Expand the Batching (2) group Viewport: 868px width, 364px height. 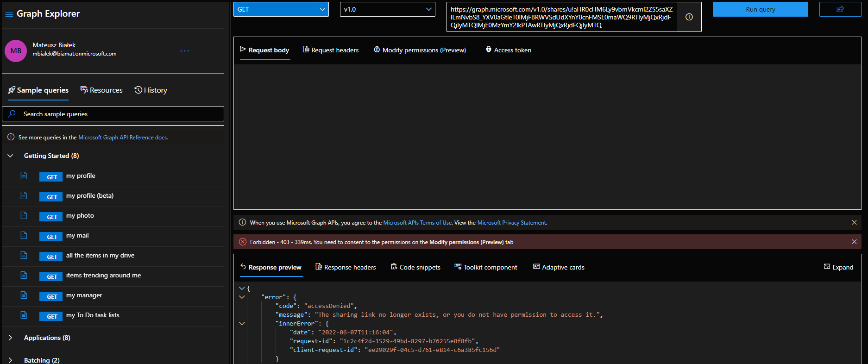pyautogui.click(x=10, y=360)
